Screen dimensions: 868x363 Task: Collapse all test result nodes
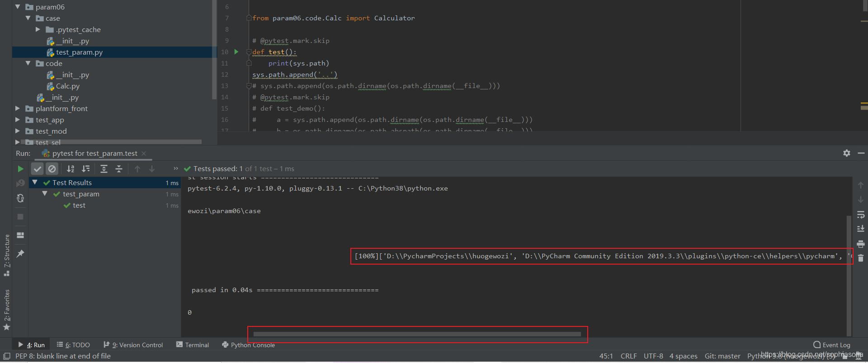pos(119,169)
